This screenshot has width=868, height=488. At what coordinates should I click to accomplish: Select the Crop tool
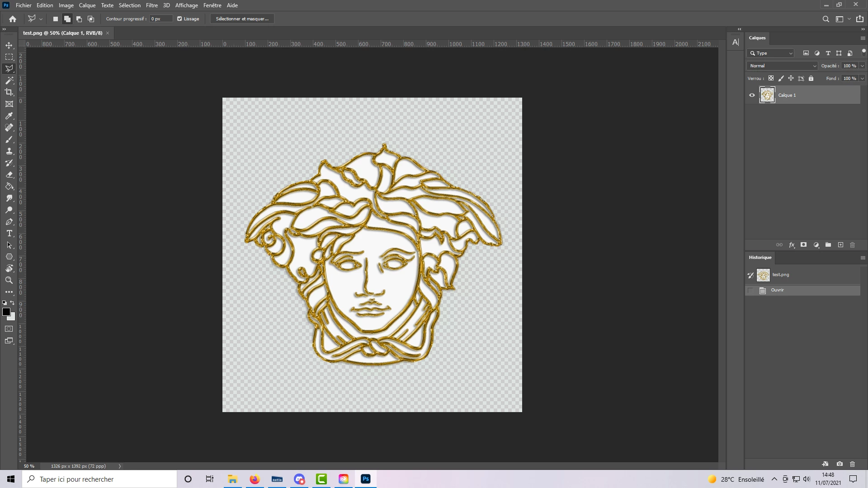[9, 92]
